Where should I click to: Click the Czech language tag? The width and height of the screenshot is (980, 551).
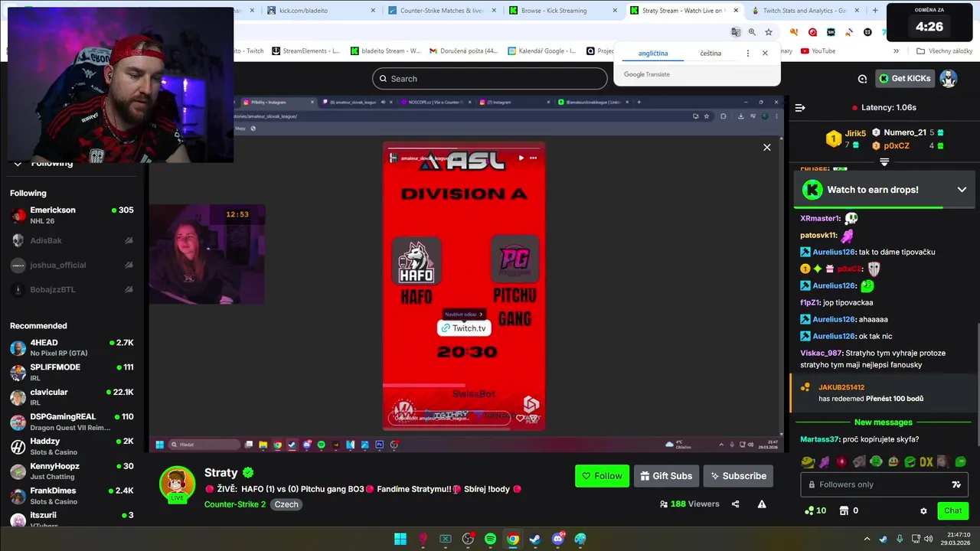pyautogui.click(x=286, y=504)
